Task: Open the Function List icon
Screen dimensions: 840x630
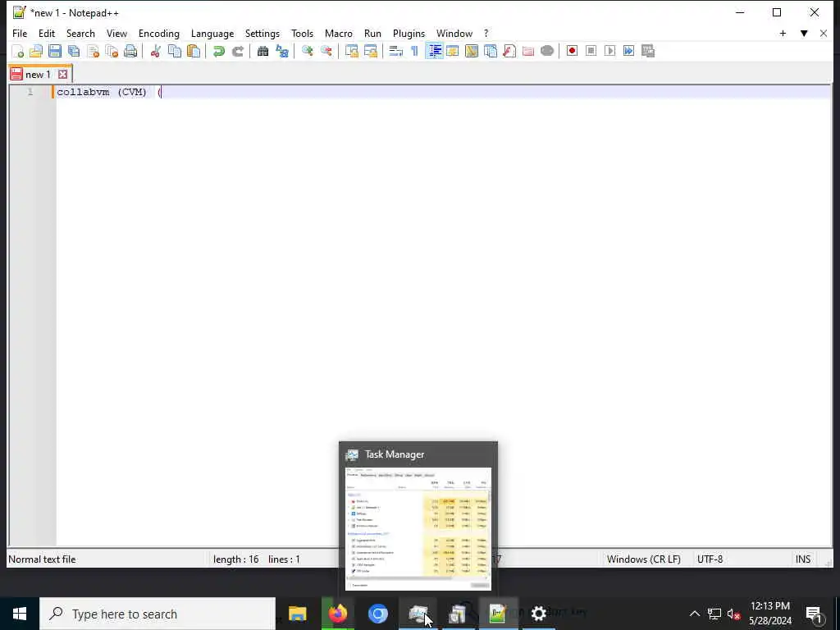Action: point(509,51)
